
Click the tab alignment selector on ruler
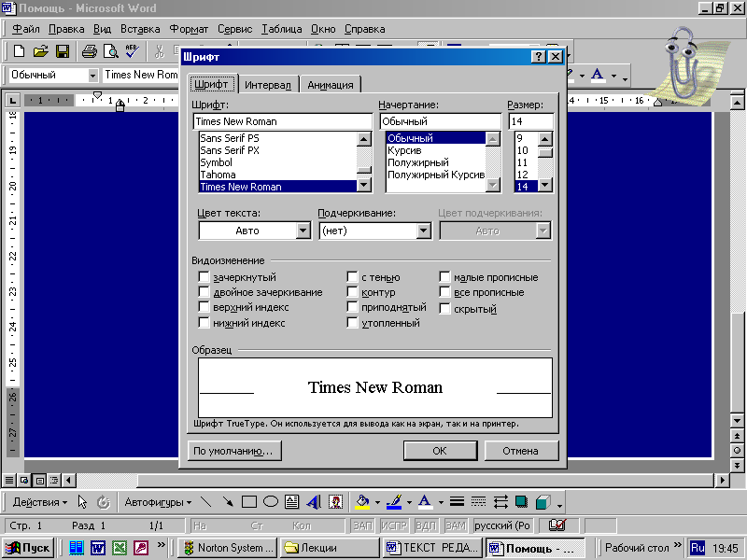(12, 100)
